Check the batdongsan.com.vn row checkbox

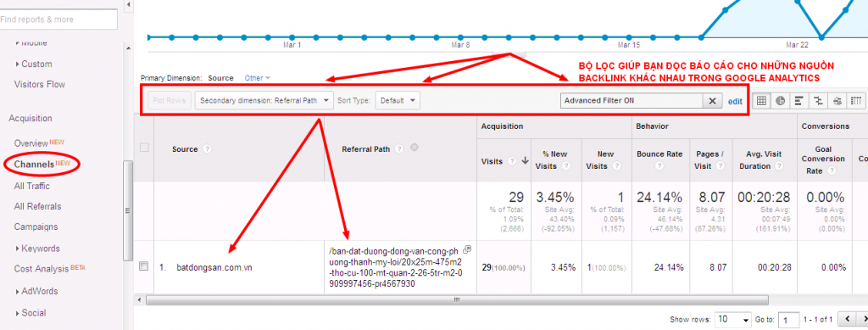144,266
